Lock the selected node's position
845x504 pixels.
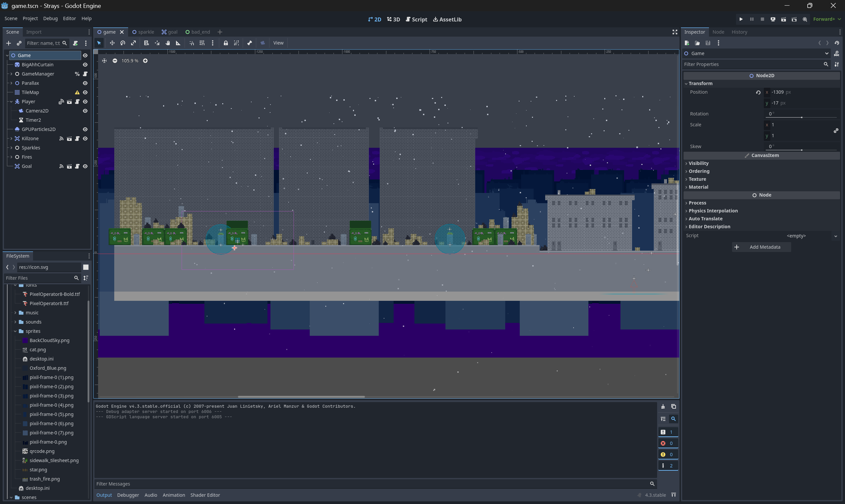(x=226, y=43)
